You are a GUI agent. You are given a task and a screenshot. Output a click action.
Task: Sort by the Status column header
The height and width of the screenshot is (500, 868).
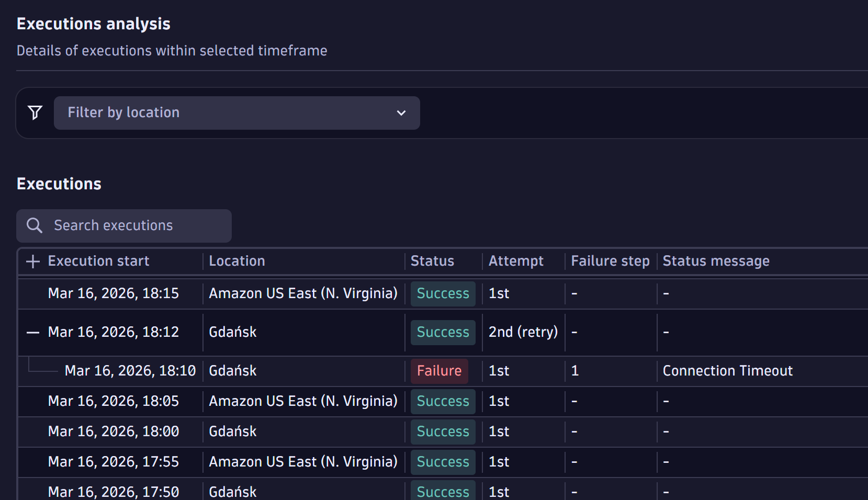[x=432, y=261]
